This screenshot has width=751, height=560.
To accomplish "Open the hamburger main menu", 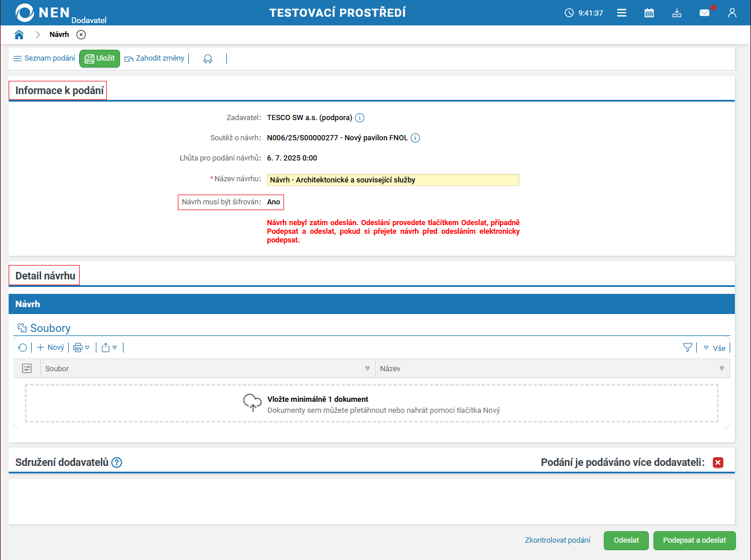I will (622, 13).
